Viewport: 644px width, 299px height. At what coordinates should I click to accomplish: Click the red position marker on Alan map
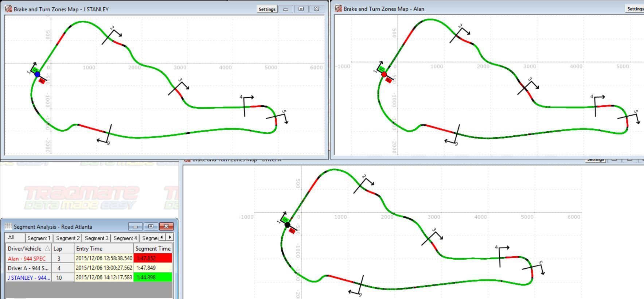(x=384, y=74)
